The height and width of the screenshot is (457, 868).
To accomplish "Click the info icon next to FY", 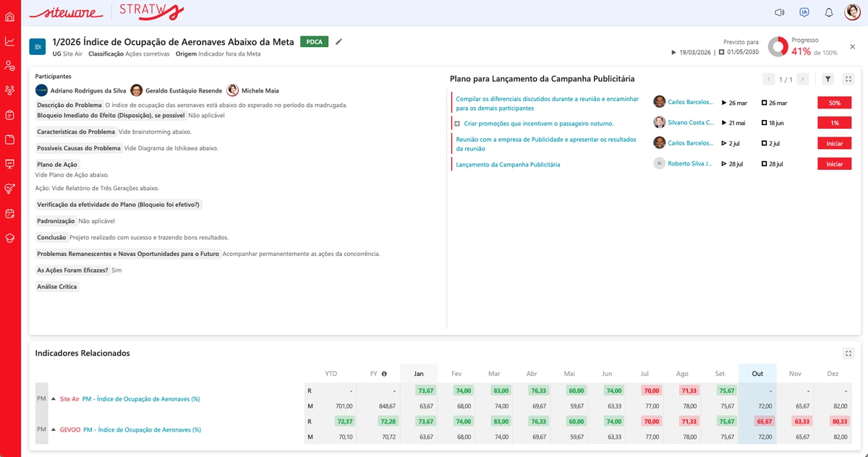I will (x=384, y=374).
